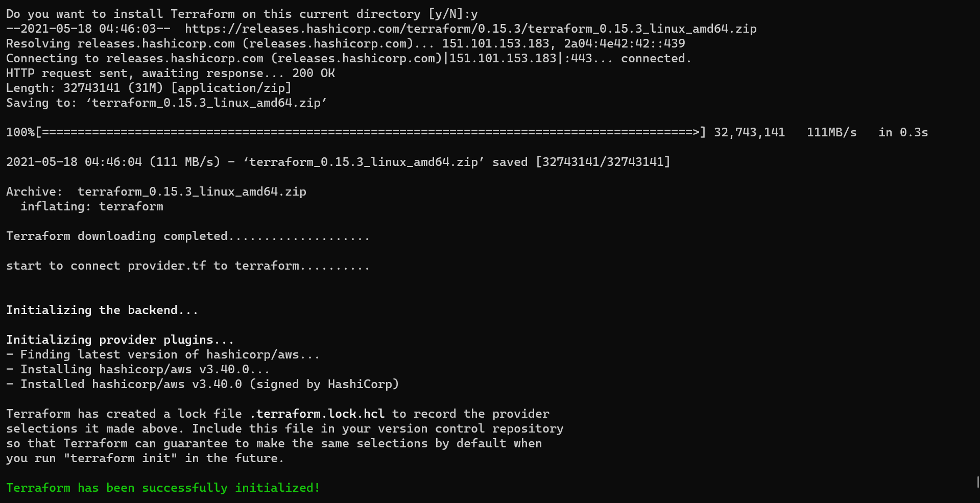
Task: Click the 'Saving to:' zip filename
Action: 206,103
